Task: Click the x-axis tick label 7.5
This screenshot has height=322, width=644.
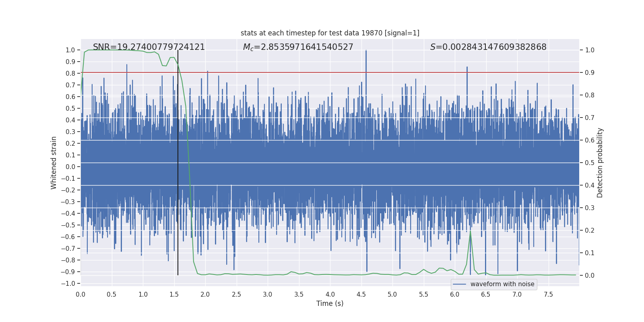Action: [x=548, y=294]
